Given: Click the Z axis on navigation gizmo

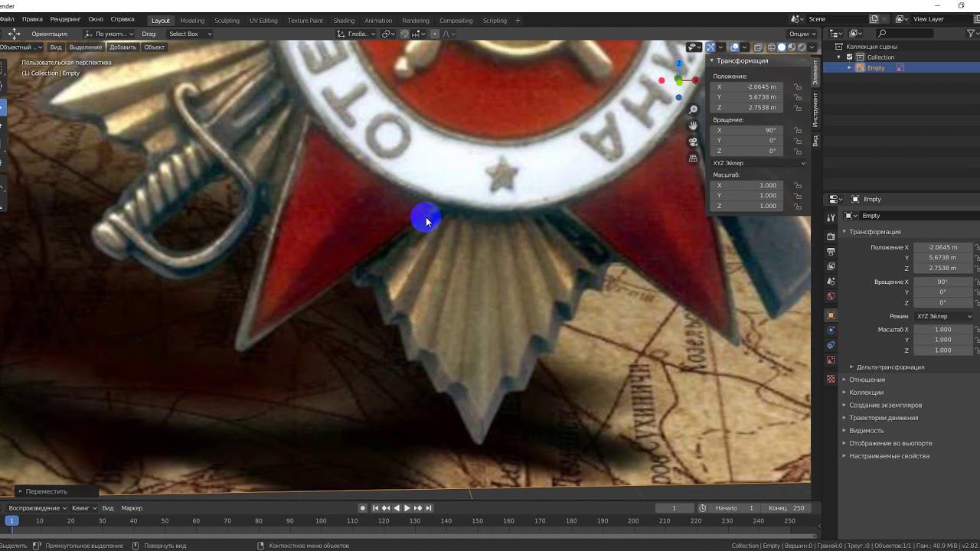Looking at the screenshot, I should click(x=678, y=64).
